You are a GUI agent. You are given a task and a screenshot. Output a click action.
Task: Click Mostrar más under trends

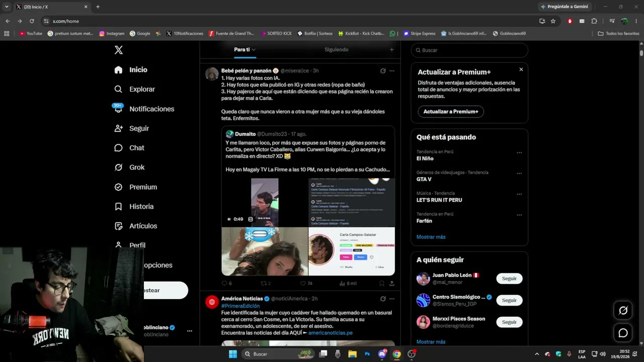click(x=431, y=237)
